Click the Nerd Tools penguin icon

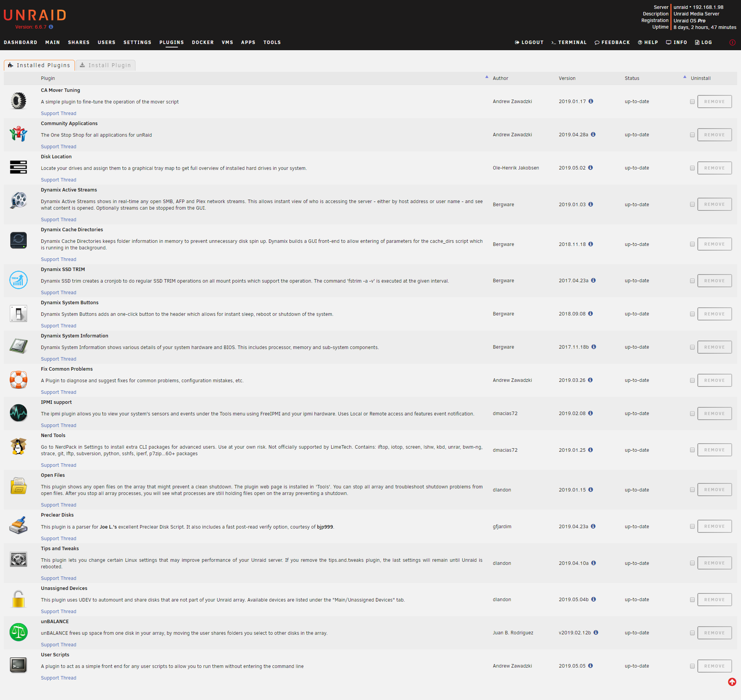tap(18, 447)
